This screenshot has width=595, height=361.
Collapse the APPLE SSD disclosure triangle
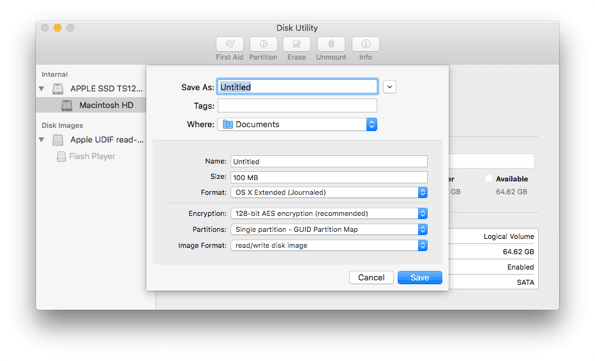click(42, 88)
